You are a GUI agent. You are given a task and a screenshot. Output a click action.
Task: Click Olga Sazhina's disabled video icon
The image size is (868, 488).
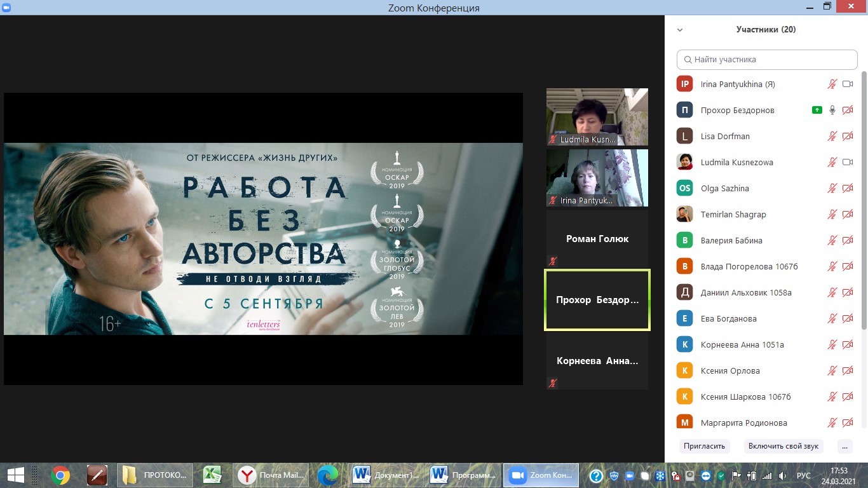point(847,188)
